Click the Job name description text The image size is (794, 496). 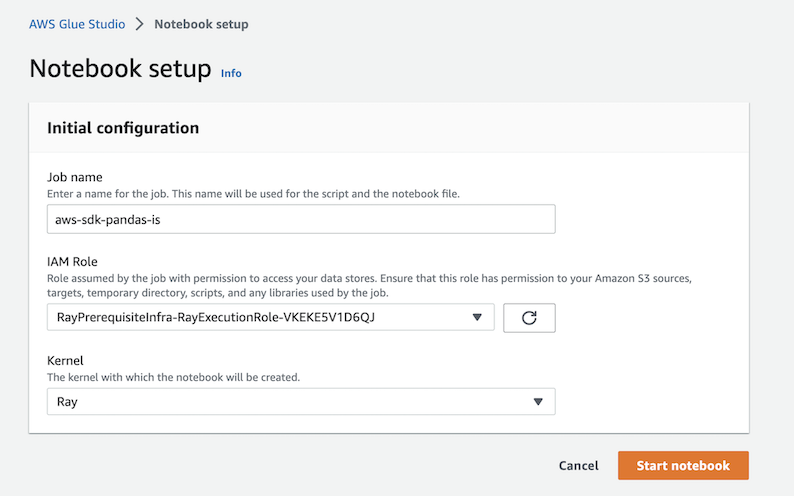coord(253,194)
